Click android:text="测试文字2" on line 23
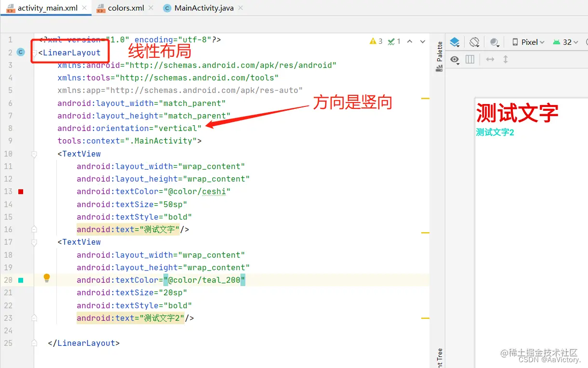The height and width of the screenshot is (368, 588). point(131,318)
